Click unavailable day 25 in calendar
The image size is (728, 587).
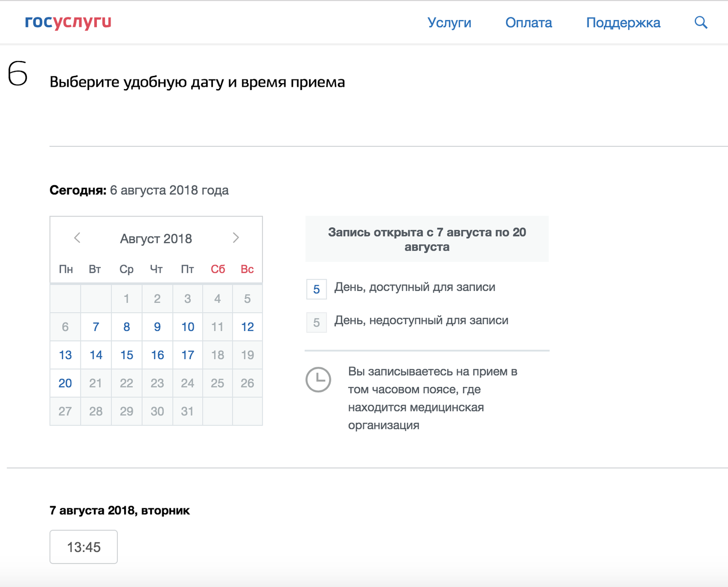click(217, 383)
